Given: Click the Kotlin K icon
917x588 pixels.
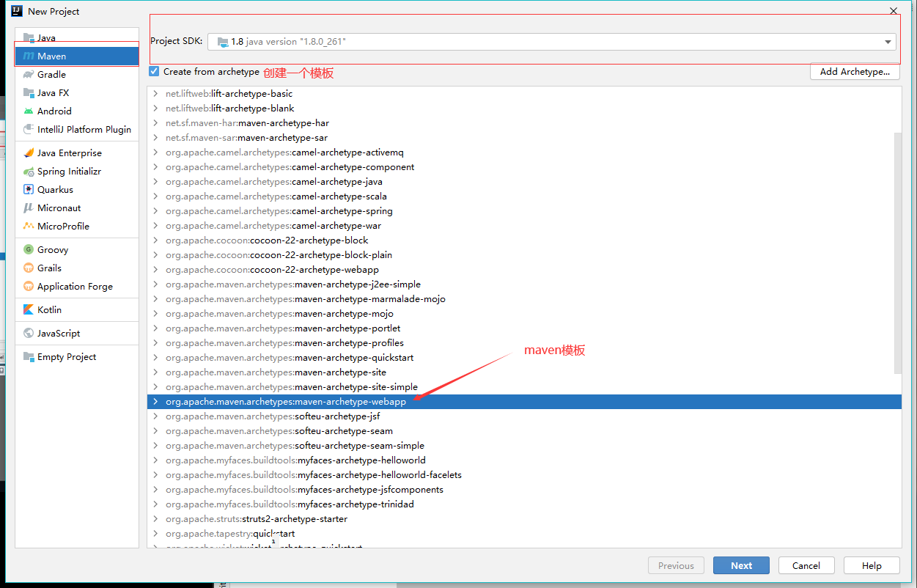Looking at the screenshot, I should 29,310.
